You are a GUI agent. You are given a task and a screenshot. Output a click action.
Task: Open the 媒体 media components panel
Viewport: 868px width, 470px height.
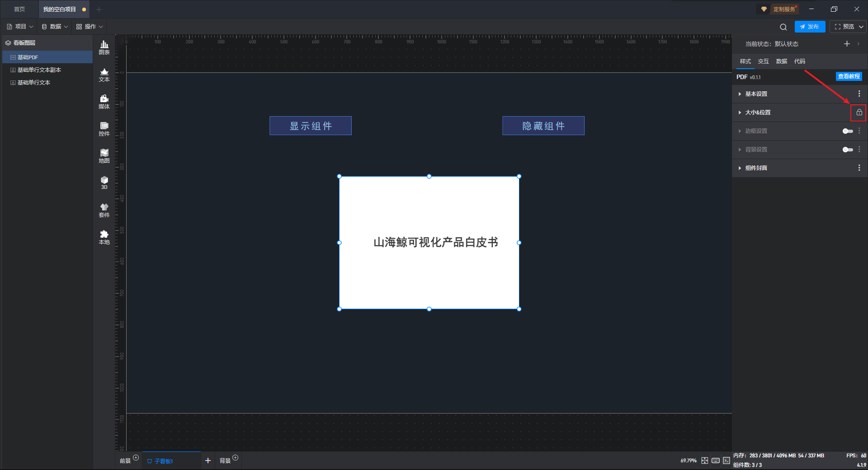pyautogui.click(x=104, y=102)
